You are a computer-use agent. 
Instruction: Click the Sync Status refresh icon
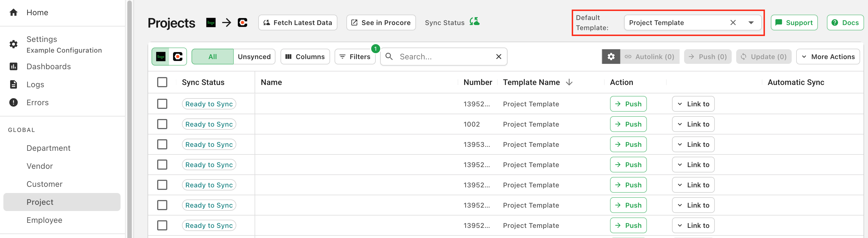475,22
